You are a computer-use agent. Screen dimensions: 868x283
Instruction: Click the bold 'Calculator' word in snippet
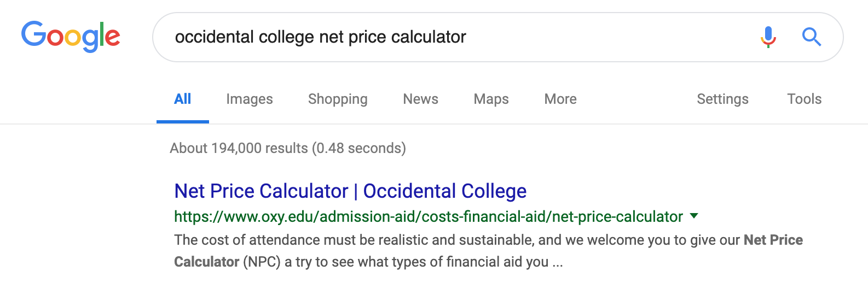tap(207, 262)
